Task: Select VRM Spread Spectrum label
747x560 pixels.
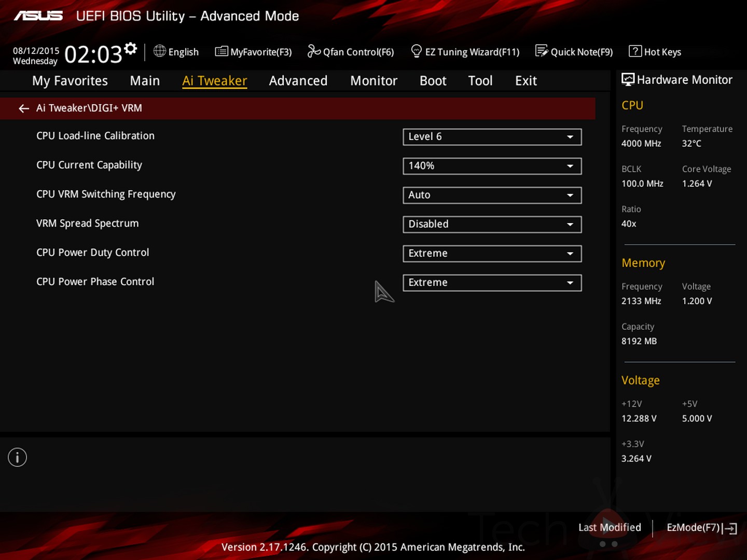Action: pyautogui.click(x=87, y=223)
